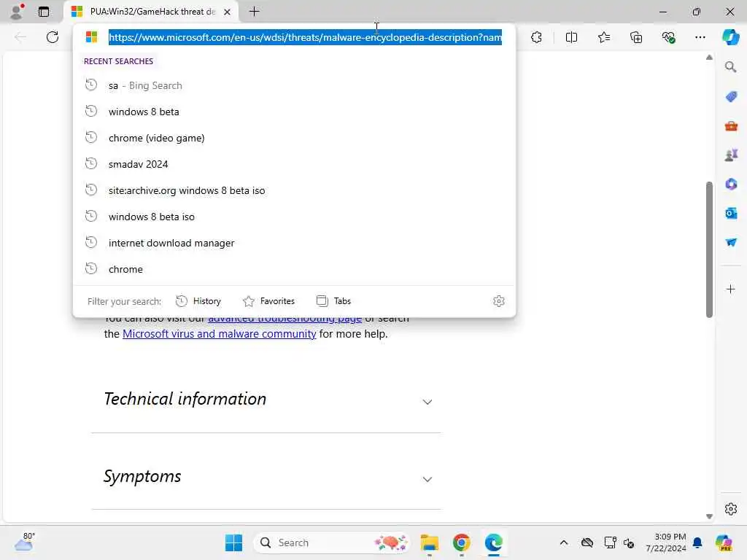Click scrollbar up arrow
This screenshot has width=747, height=560.
709,58
